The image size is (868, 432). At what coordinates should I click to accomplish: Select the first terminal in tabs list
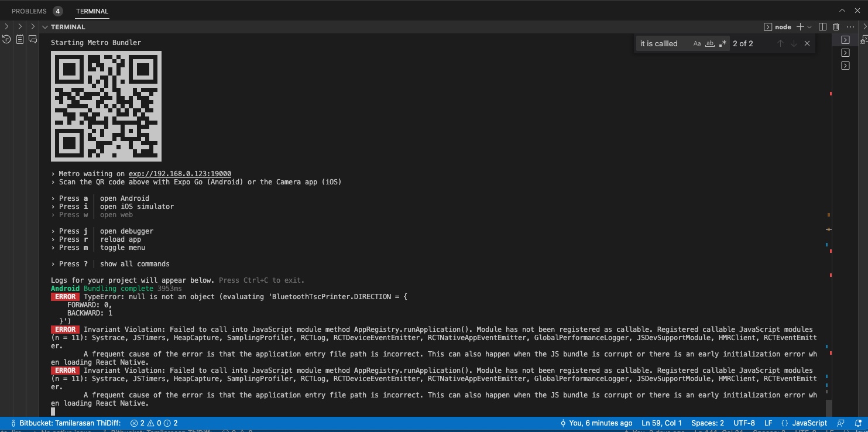point(845,40)
